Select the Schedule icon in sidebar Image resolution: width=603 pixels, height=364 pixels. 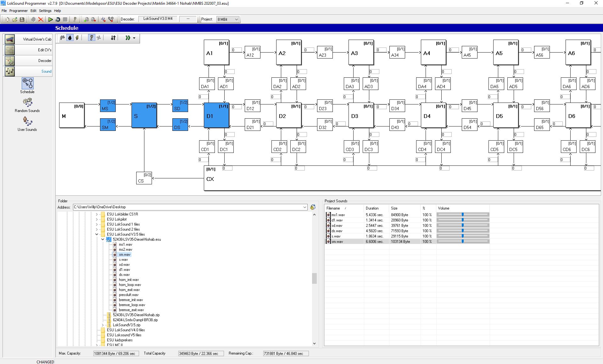27,86
